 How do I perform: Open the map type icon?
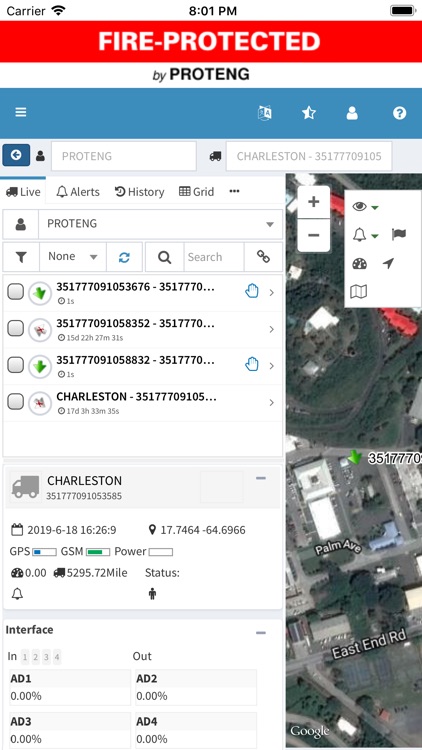[359, 291]
